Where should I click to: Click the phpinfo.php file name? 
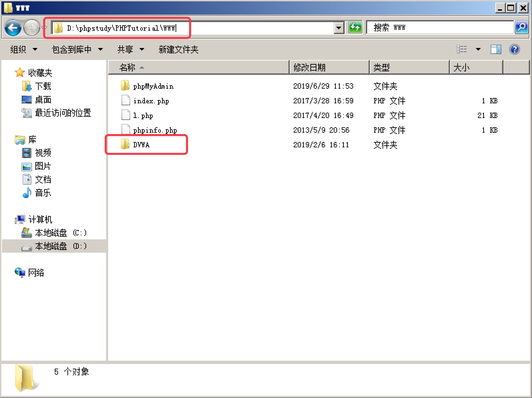click(155, 130)
